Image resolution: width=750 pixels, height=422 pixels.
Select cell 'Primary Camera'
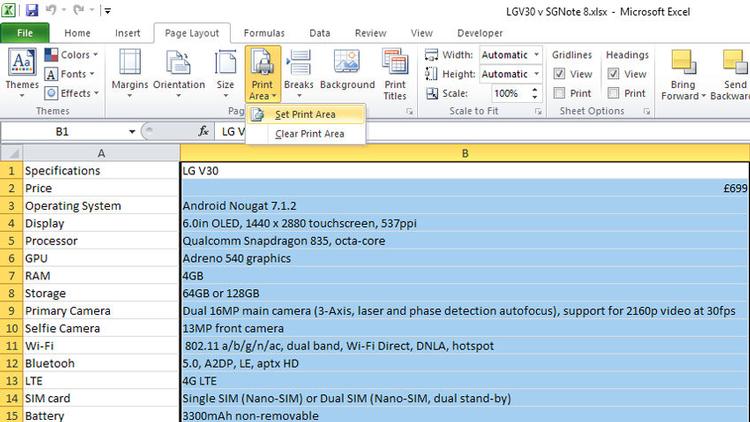[101, 311]
